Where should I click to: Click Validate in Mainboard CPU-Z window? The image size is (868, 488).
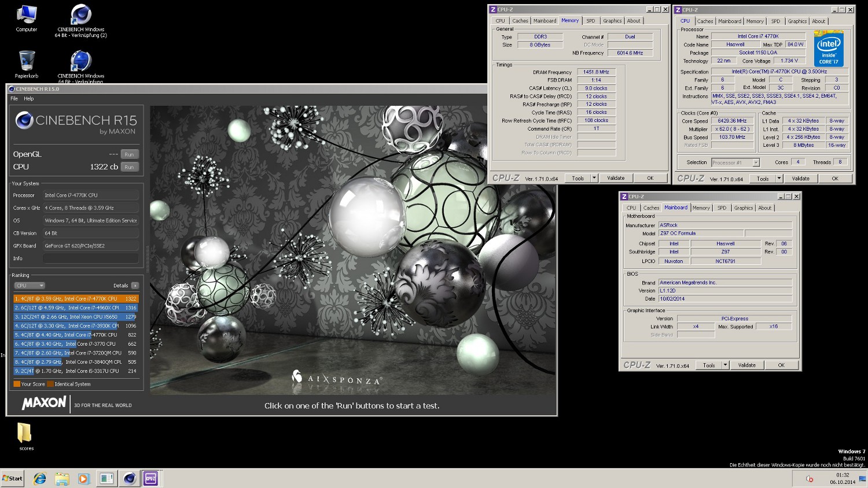click(x=747, y=365)
